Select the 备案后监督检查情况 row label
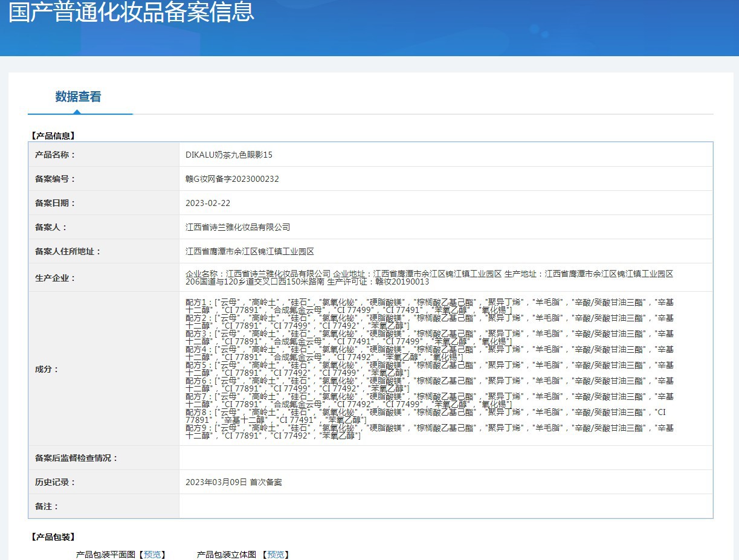739x560 pixels. pos(77,458)
